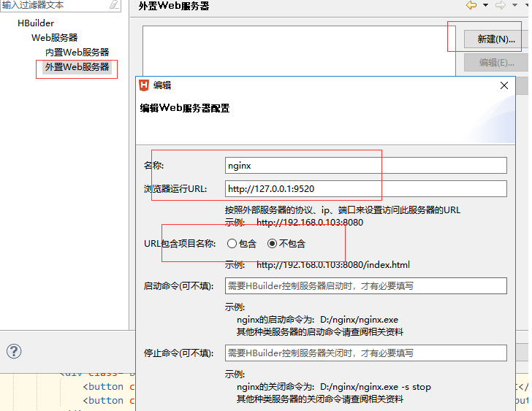This screenshot has width=532, height=411.
Task: Select the 不包含 radio button
Action: tap(272, 244)
